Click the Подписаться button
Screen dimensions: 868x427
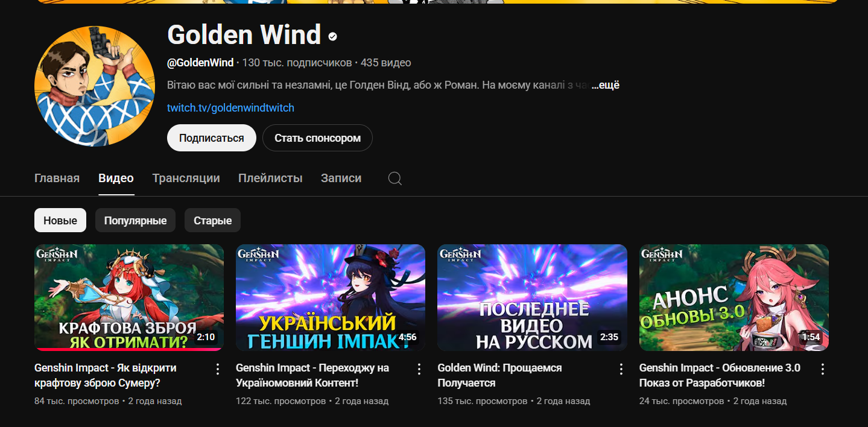[x=212, y=138]
